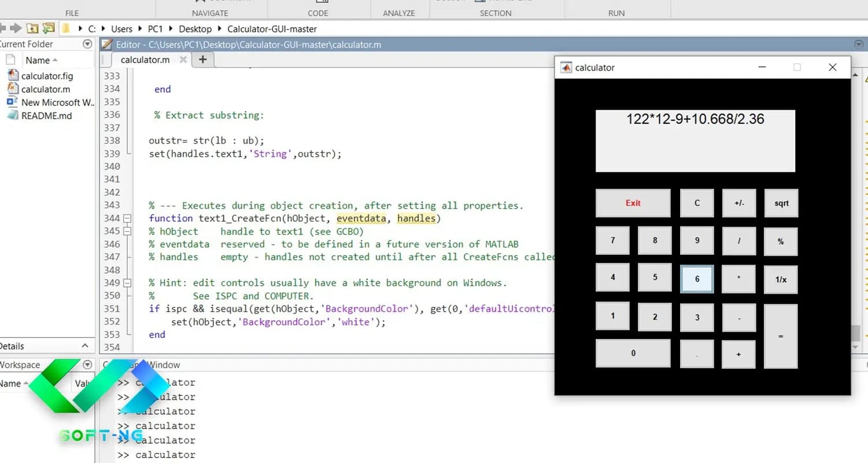The height and width of the screenshot is (463, 868).
Task: Add a new editor tab
Action: point(203,60)
